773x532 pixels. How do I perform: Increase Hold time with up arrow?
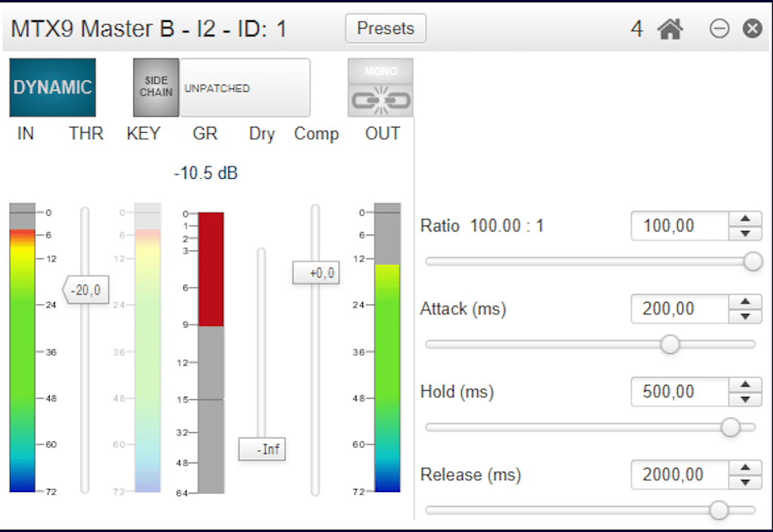point(746,385)
